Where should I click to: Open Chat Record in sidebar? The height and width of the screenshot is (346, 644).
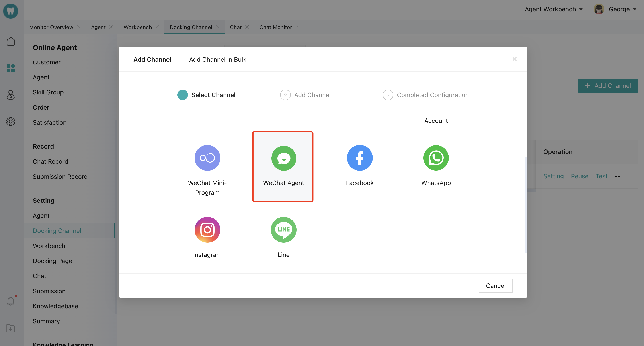(50, 161)
